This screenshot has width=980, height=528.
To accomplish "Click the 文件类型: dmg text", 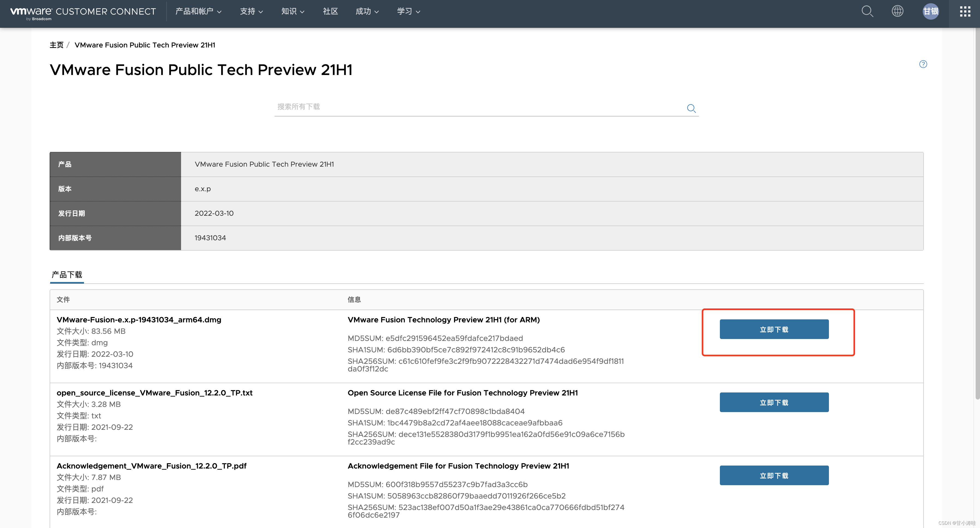I will pos(82,342).
